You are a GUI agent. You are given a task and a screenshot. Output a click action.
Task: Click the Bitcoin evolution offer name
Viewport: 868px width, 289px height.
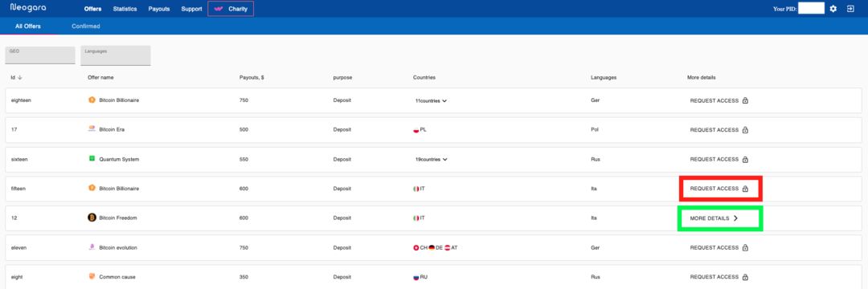click(118, 247)
